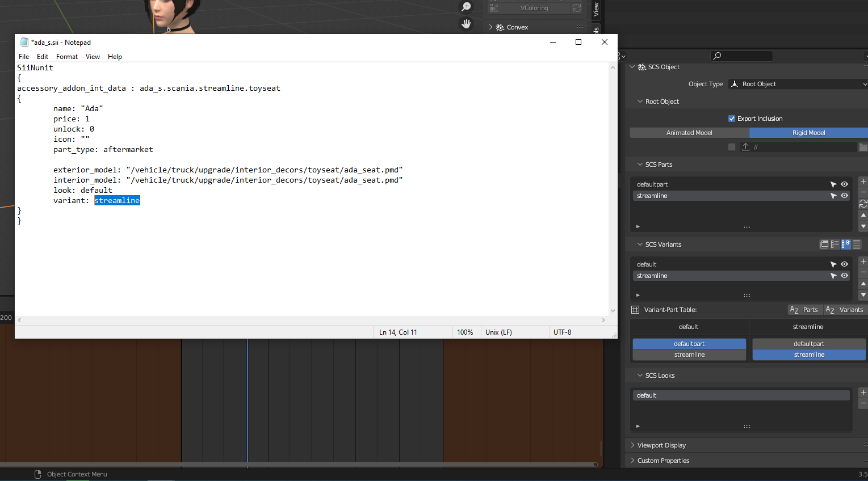Sort table by Parts
The width and height of the screenshot is (868, 481).
point(805,310)
